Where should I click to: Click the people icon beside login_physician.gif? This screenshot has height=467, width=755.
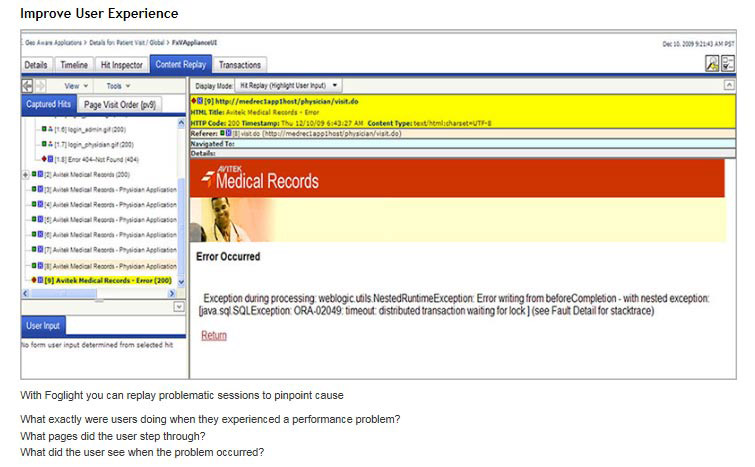point(50,144)
